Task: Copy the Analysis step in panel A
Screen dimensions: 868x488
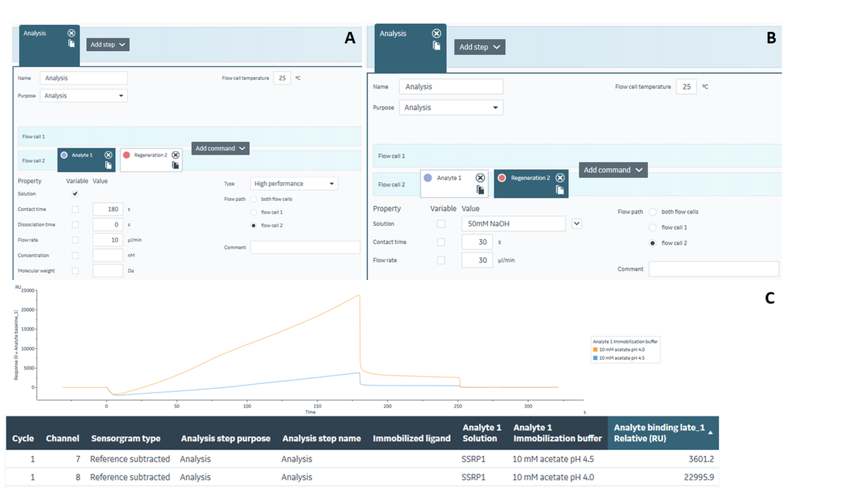Action: pyautogui.click(x=71, y=44)
